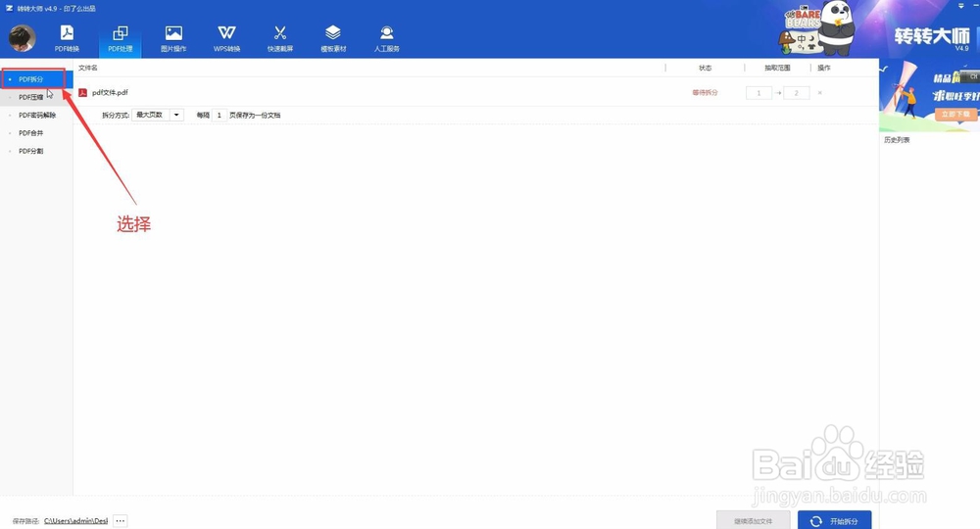Edit the extraction range end page field
980x529 pixels.
(x=796, y=93)
